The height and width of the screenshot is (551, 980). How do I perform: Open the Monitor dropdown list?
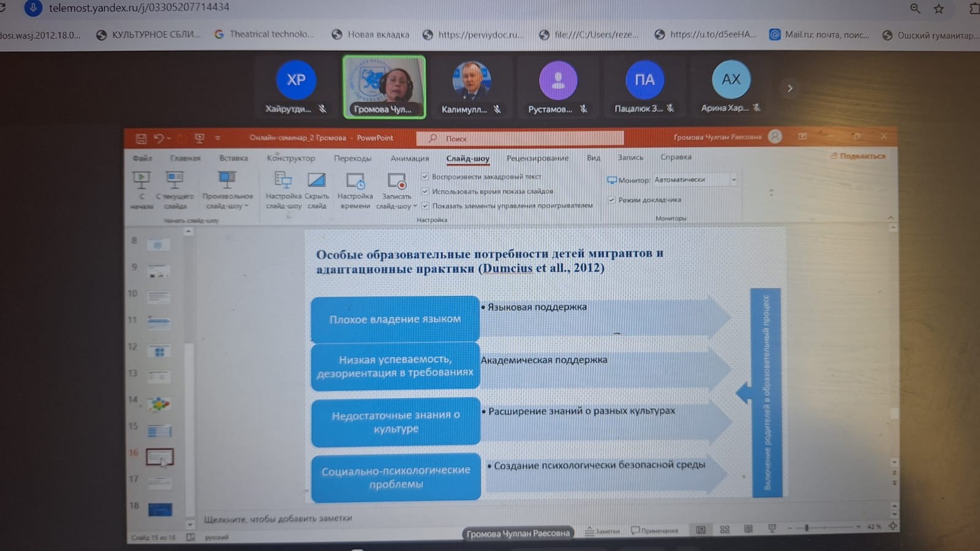733,180
